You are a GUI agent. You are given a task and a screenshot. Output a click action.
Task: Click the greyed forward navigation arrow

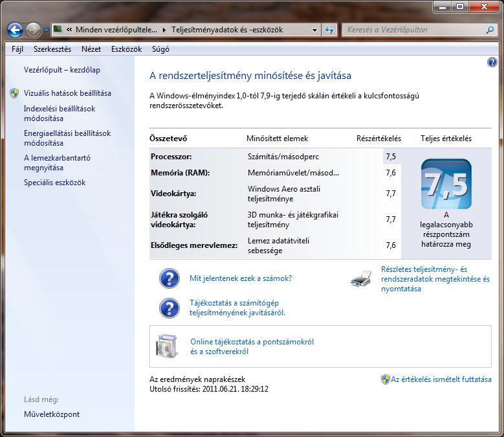tap(33, 30)
